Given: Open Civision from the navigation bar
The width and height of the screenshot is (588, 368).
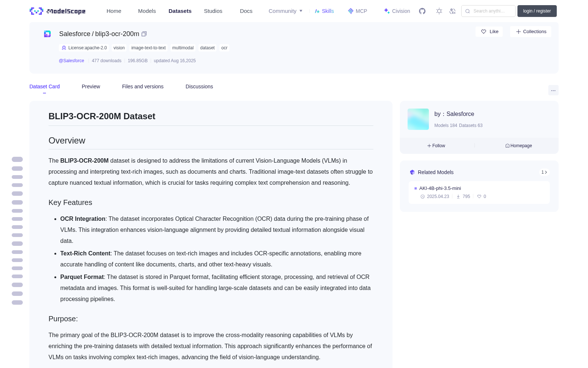Looking at the screenshot, I should (x=397, y=11).
